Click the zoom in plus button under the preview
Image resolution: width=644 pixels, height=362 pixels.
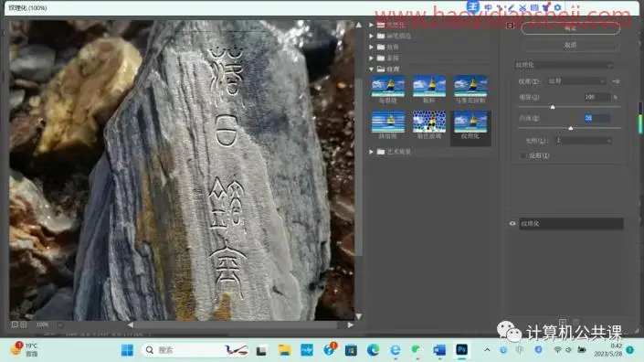click(24, 325)
